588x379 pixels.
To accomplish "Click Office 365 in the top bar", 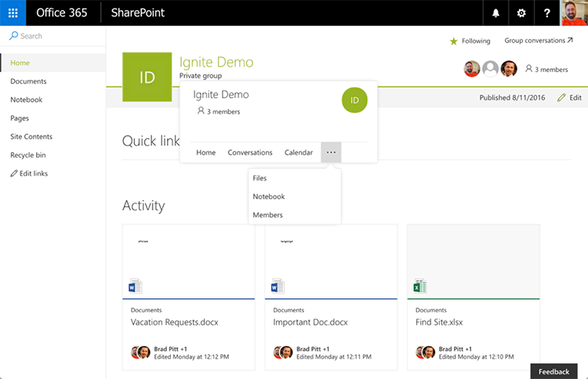I will pyautogui.click(x=61, y=13).
